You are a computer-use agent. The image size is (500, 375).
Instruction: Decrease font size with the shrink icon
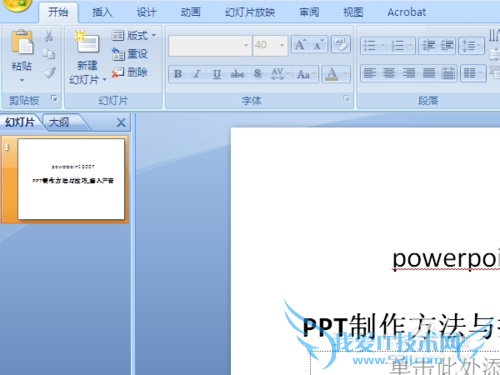tap(318, 45)
